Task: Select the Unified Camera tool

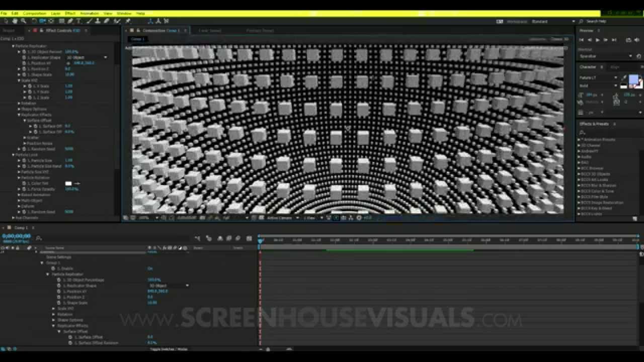Action: click(42, 21)
